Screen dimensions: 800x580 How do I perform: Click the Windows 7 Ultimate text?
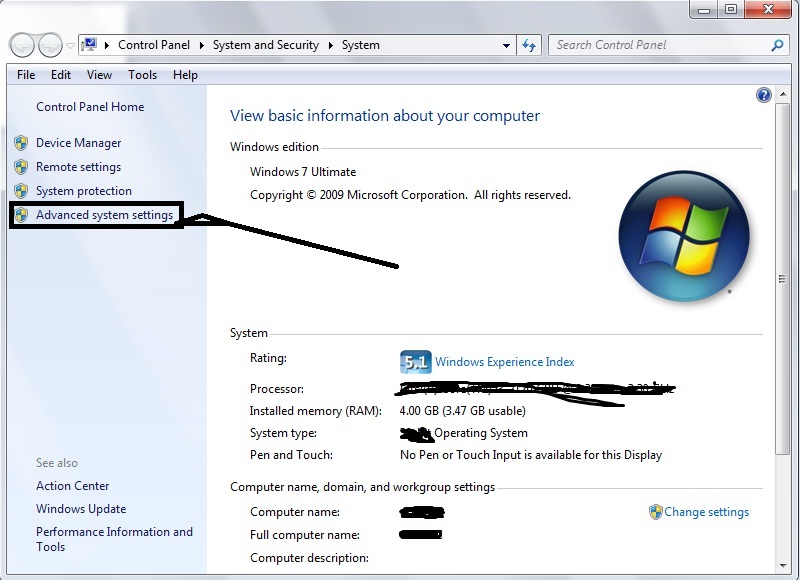(303, 172)
